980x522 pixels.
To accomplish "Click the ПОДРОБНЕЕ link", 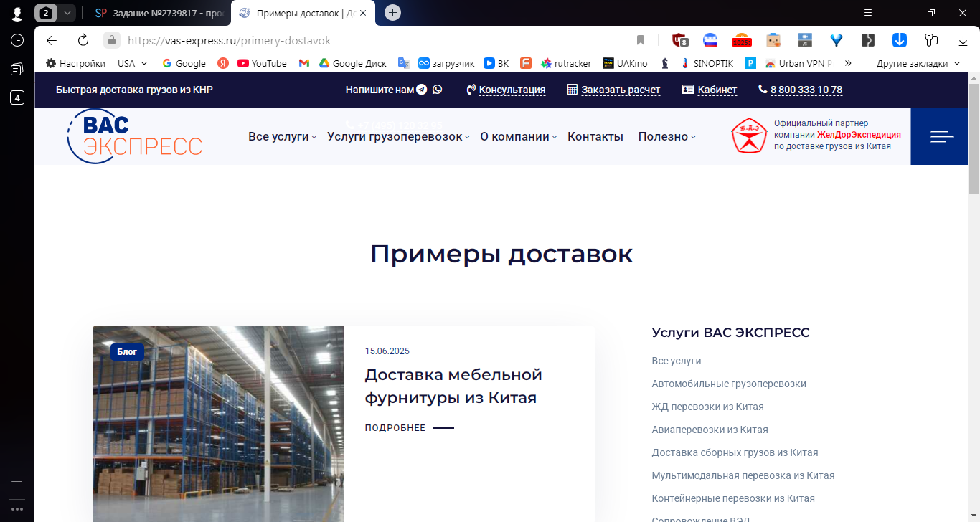I will click(x=409, y=428).
